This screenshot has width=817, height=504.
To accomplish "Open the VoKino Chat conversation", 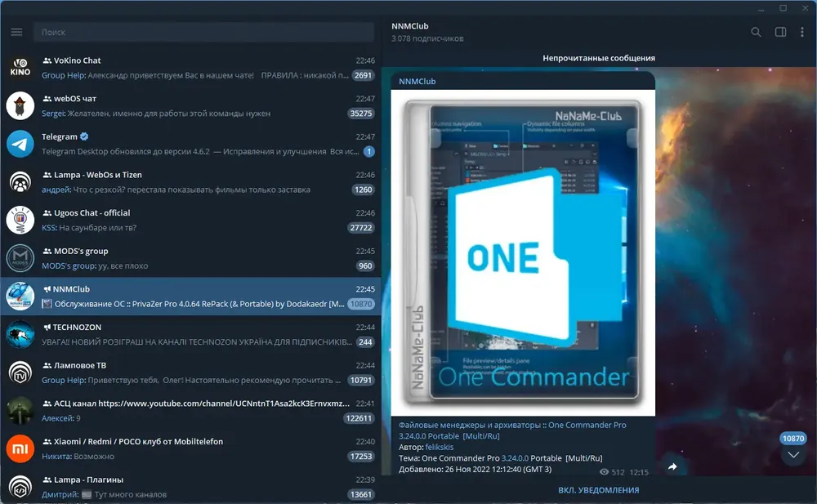I will [190, 67].
